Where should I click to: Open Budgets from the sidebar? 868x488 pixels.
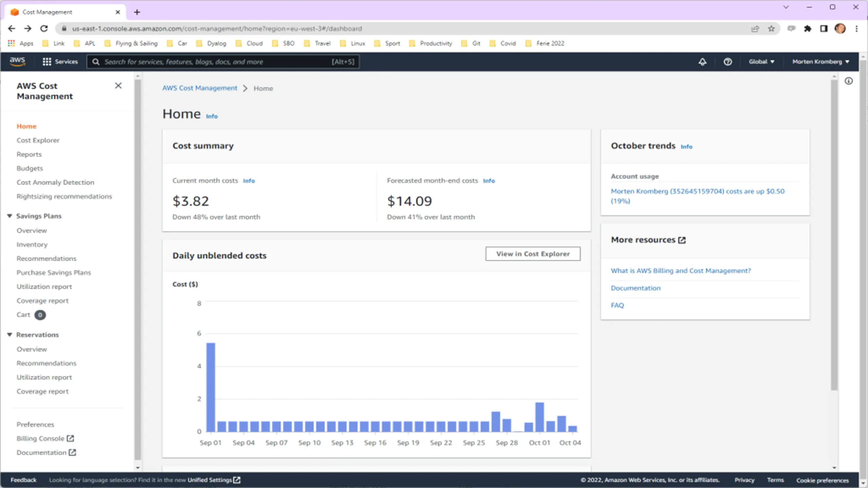point(30,168)
